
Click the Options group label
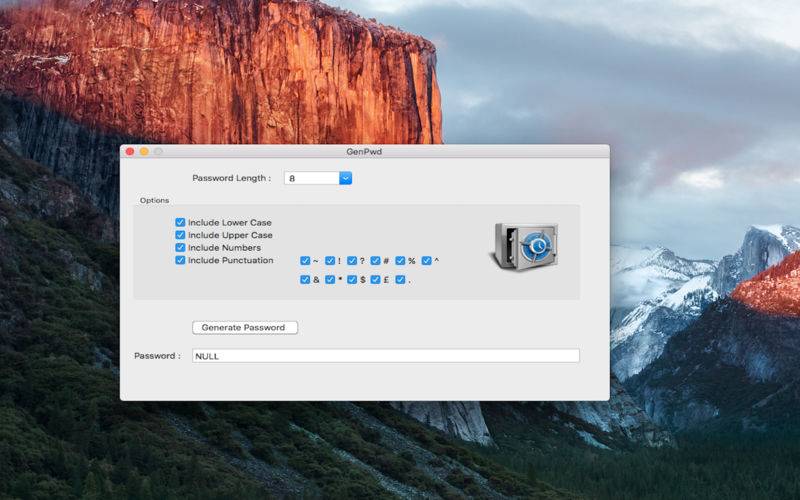(155, 201)
